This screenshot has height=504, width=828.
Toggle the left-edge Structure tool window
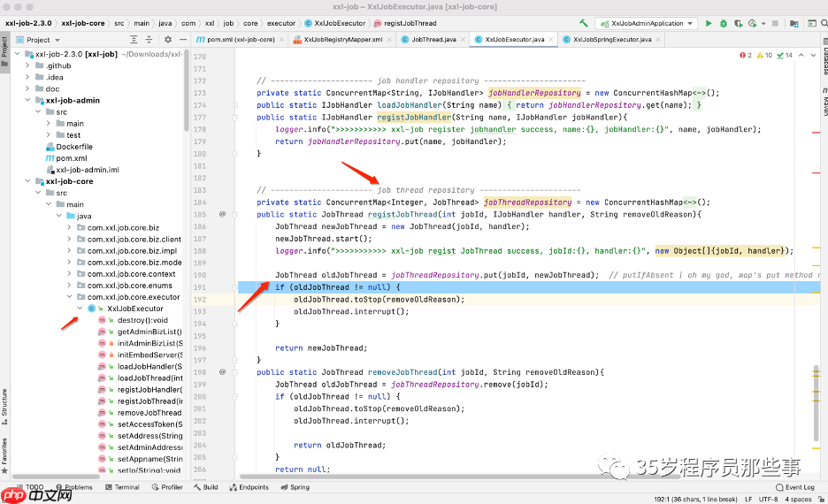click(x=4, y=403)
